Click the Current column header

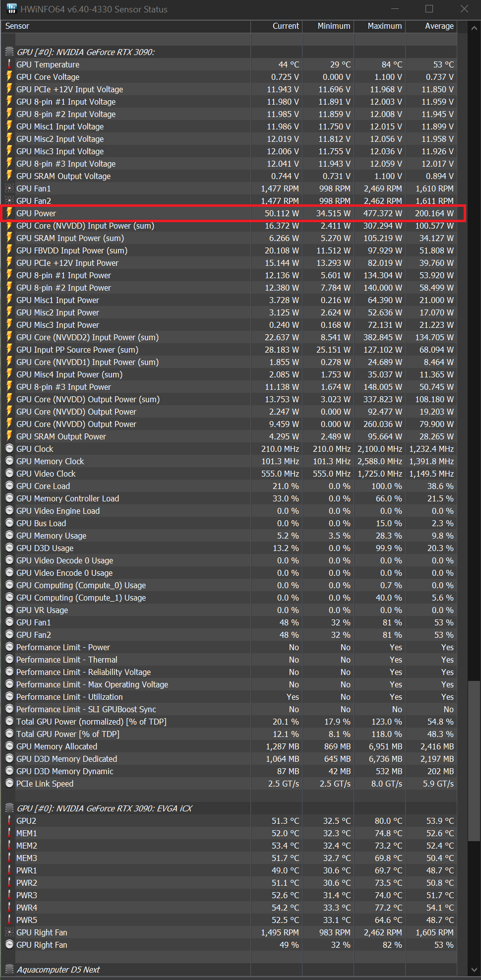[x=277, y=26]
